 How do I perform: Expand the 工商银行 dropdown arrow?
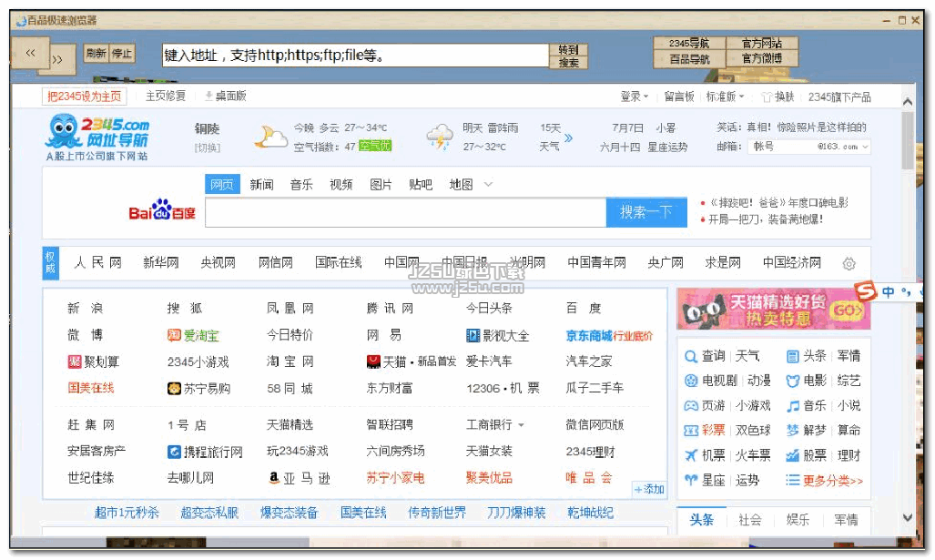pos(521,425)
